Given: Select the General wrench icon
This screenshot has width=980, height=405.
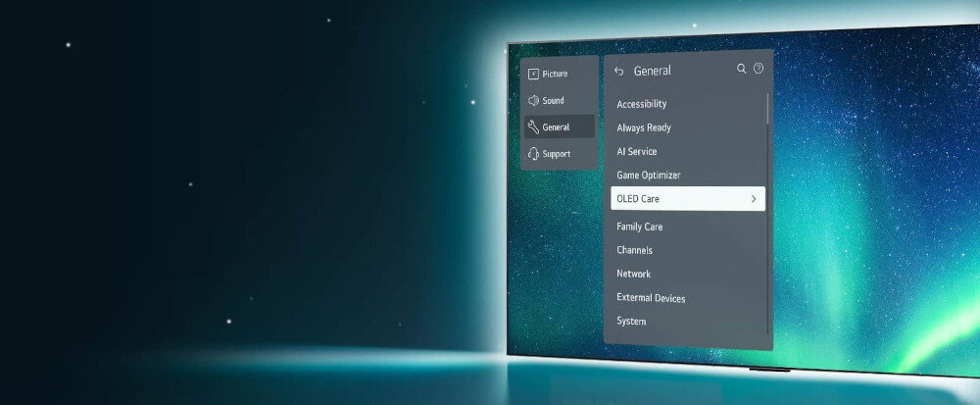Looking at the screenshot, I should coord(533,127).
